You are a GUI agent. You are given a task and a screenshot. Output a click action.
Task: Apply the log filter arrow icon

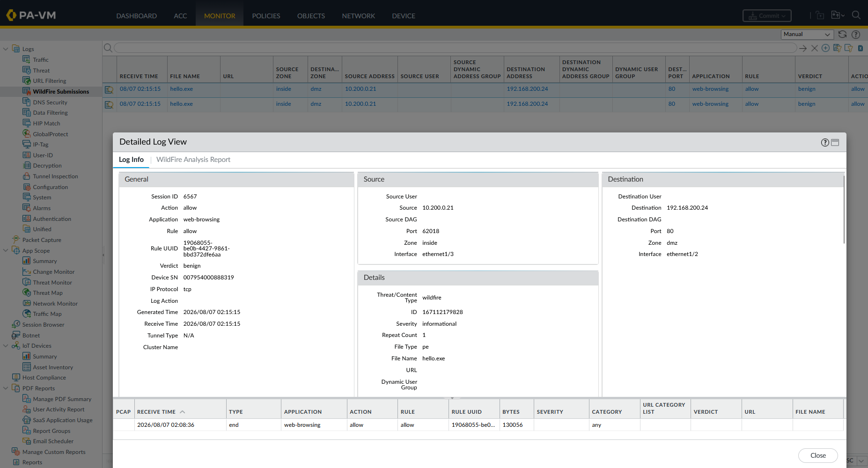[x=803, y=48]
